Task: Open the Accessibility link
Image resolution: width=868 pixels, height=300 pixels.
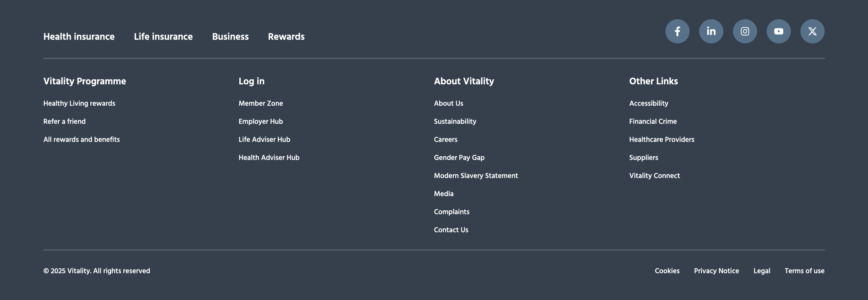Action: pyautogui.click(x=649, y=103)
